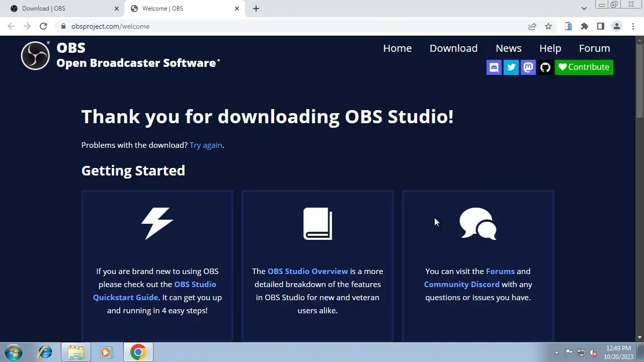
Task: Launch Internet Explorer from the taskbar
Action: click(45, 352)
